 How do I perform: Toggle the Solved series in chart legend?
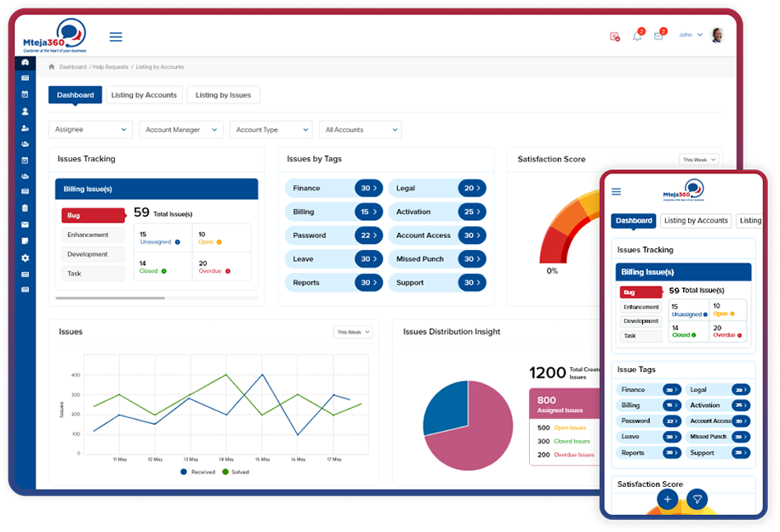[236, 472]
